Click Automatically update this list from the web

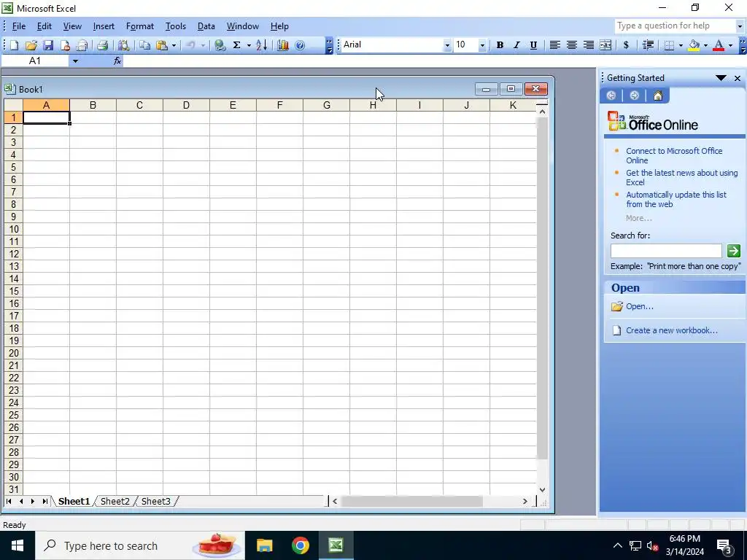tap(676, 200)
